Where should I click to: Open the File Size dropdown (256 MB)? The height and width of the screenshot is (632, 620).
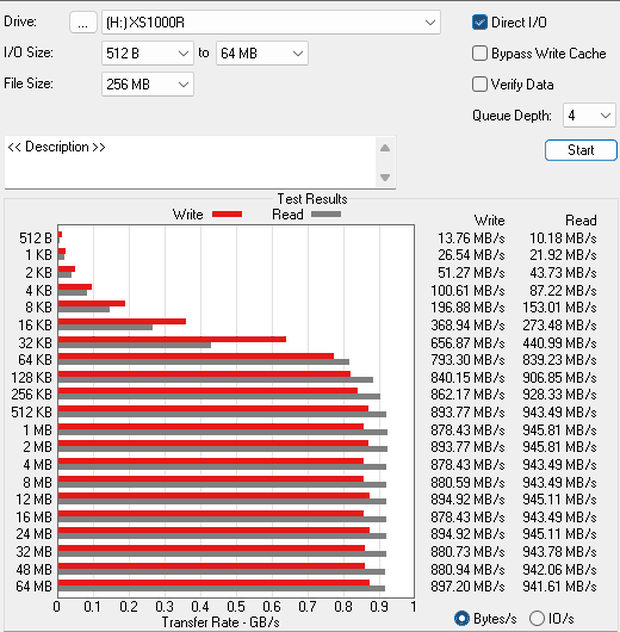pyautogui.click(x=148, y=84)
